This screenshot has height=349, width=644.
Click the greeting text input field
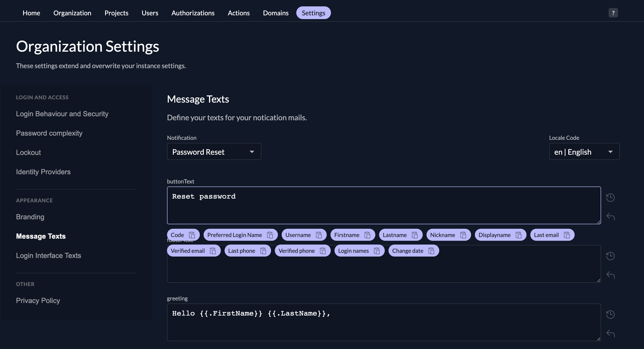384,322
